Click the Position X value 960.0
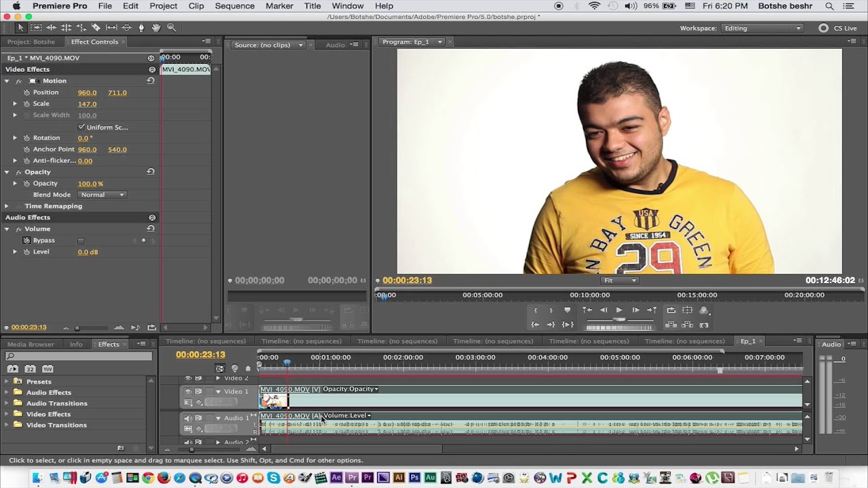 tap(87, 93)
